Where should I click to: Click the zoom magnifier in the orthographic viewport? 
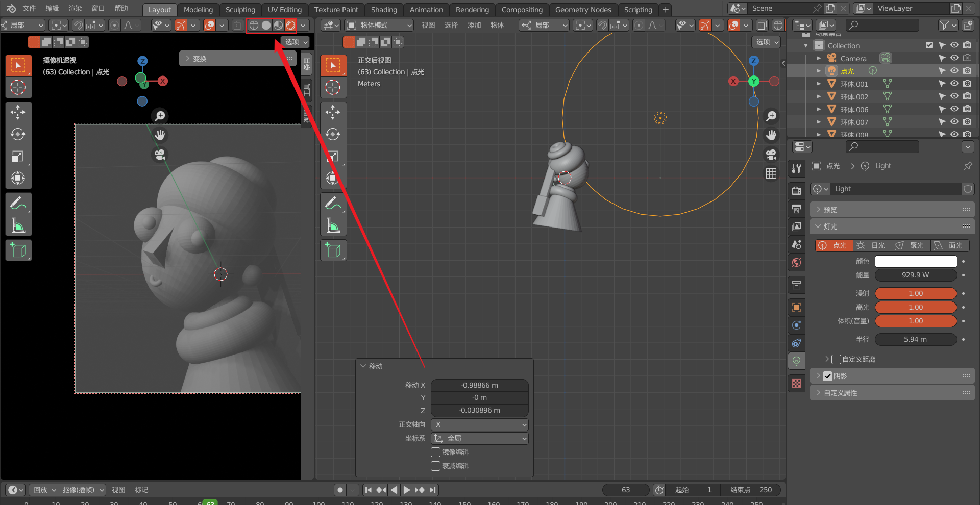click(771, 116)
